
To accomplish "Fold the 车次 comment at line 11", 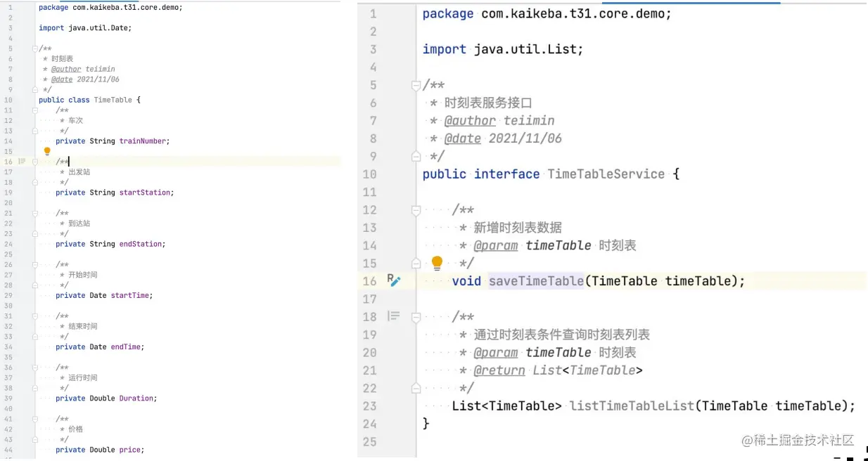I will pos(35,110).
